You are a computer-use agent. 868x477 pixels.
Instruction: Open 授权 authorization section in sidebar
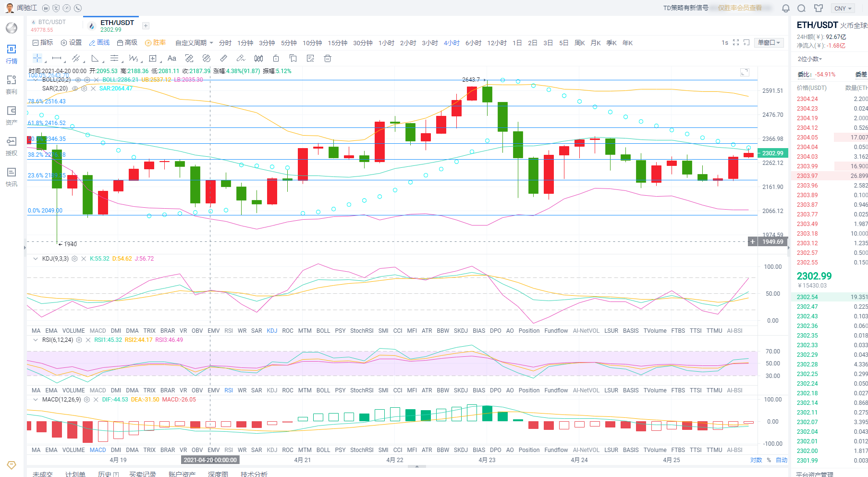click(x=12, y=147)
